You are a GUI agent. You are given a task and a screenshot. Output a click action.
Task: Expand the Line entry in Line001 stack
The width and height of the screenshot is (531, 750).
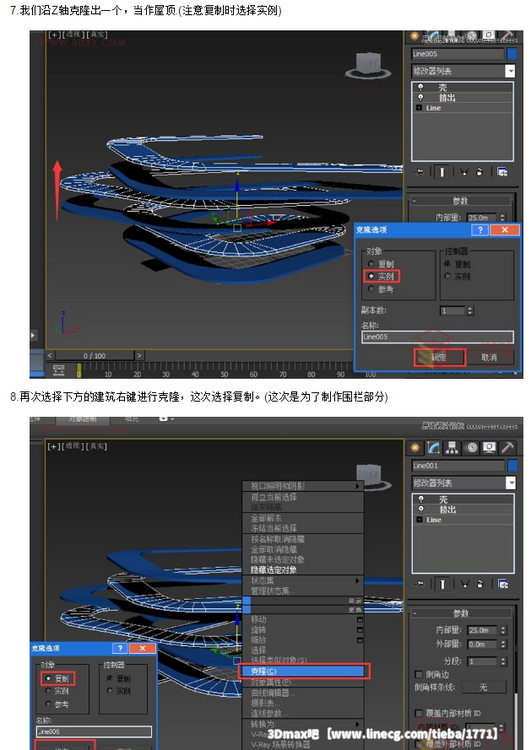[420, 519]
